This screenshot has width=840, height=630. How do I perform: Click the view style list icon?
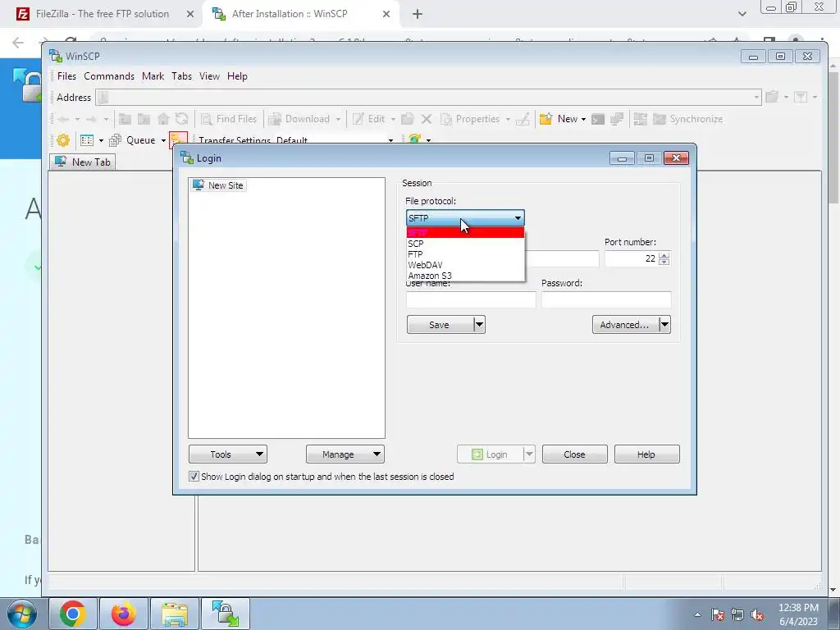pyautogui.click(x=87, y=140)
